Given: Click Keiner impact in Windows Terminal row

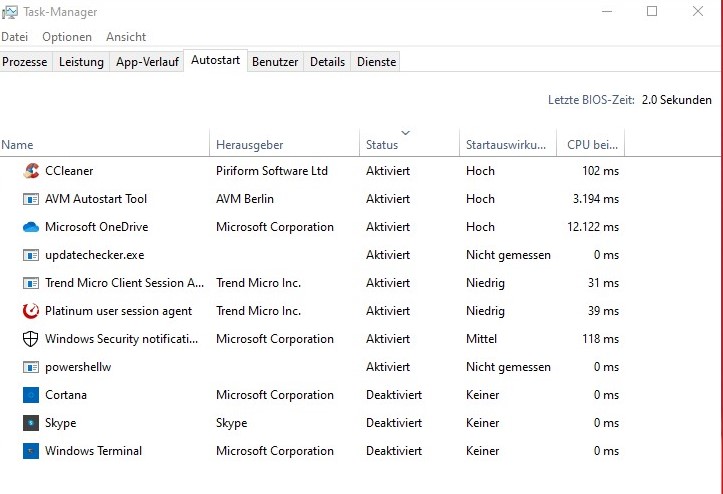Looking at the screenshot, I should pos(482,451).
